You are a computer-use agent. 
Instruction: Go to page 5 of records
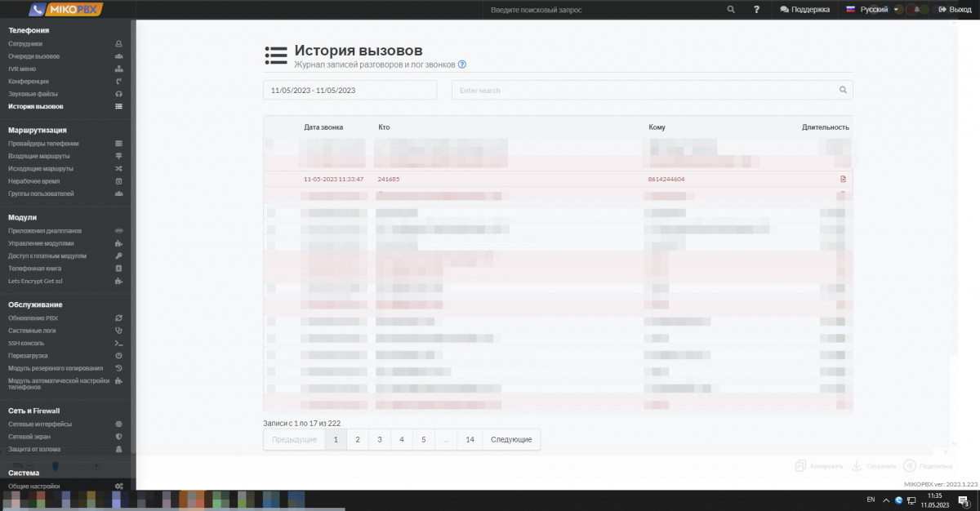pos(423,439)
